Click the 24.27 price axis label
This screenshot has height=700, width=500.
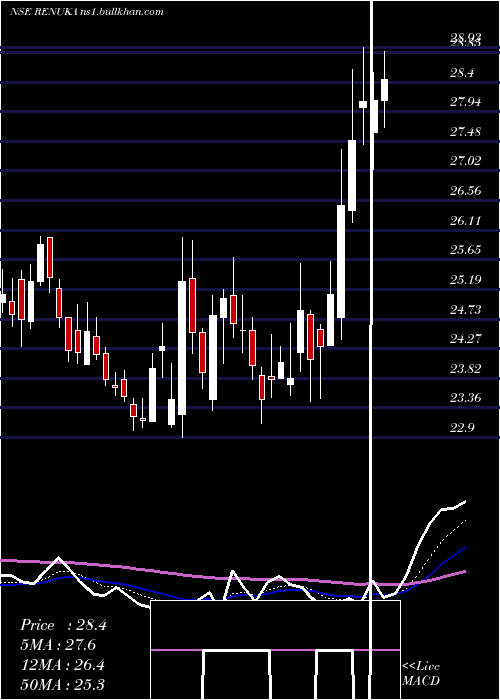click(x=465, y=339)
